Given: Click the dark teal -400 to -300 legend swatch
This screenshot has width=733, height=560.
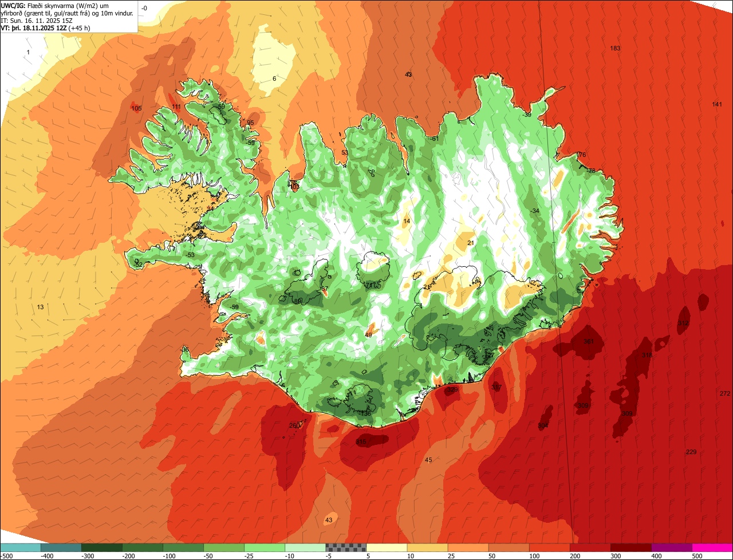Looking at the screenshot, I should pyautogui.click(x=61, y=547).
